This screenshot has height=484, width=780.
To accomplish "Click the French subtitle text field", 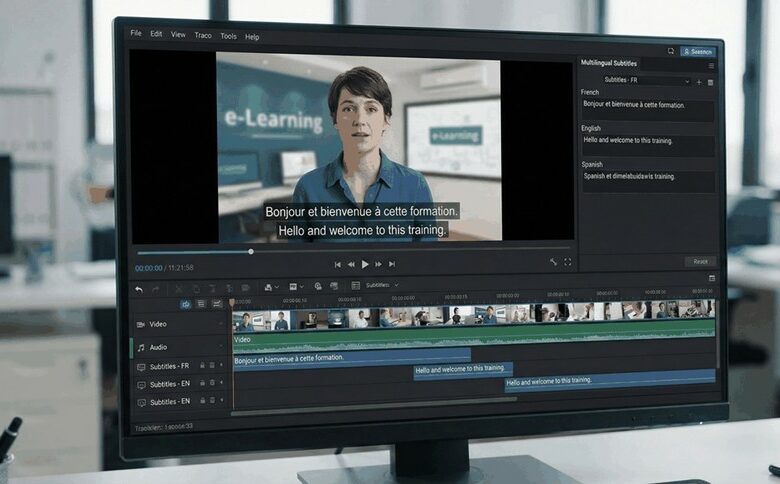I will 648,110.
